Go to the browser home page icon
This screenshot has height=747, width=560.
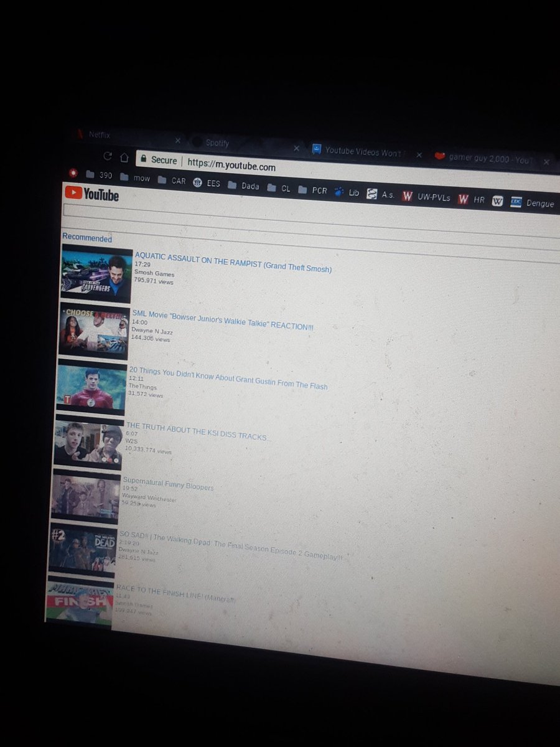coord(124,157)
